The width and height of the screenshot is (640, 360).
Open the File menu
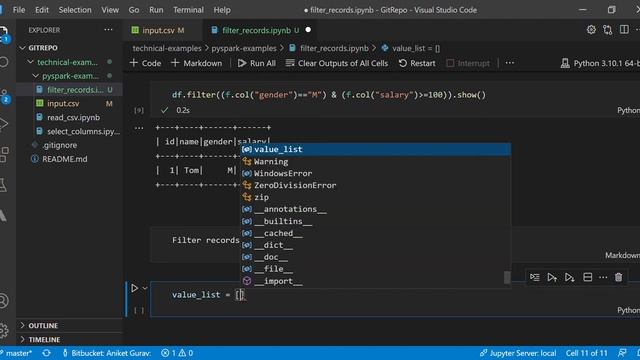[19, 10]
